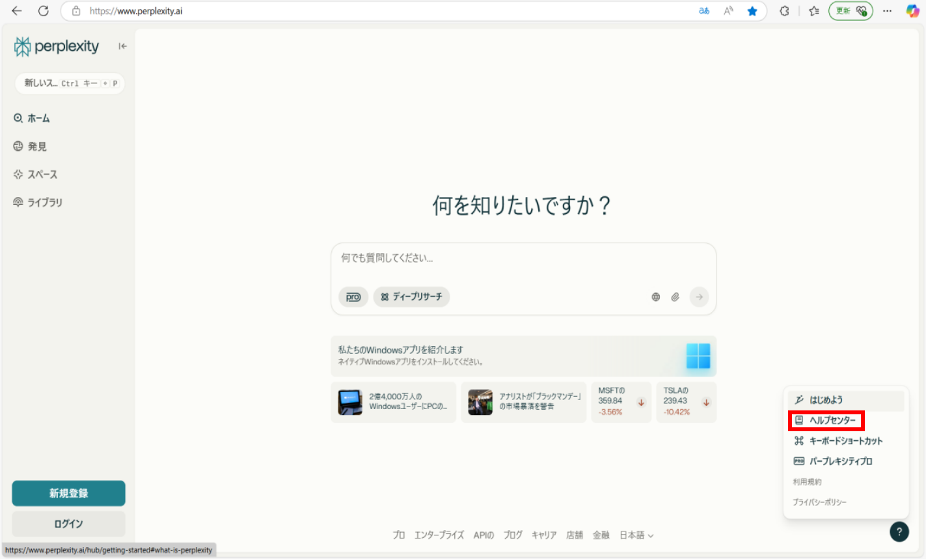This screenshot has height=560, width=926.
Task: Go back using the browser back arrow
Action: click(17, 11)
